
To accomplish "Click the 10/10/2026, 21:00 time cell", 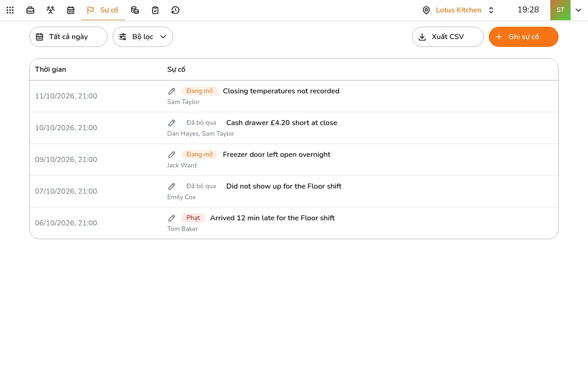I will [66, 128].
